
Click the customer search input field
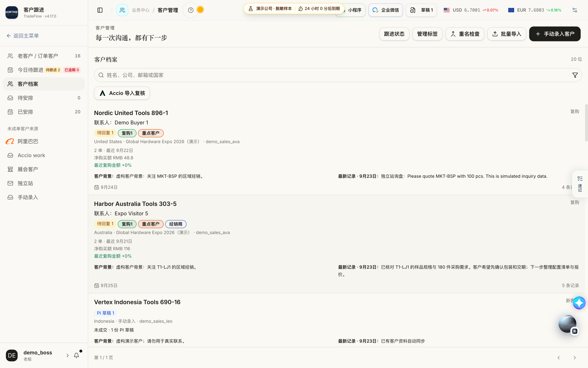338,75
